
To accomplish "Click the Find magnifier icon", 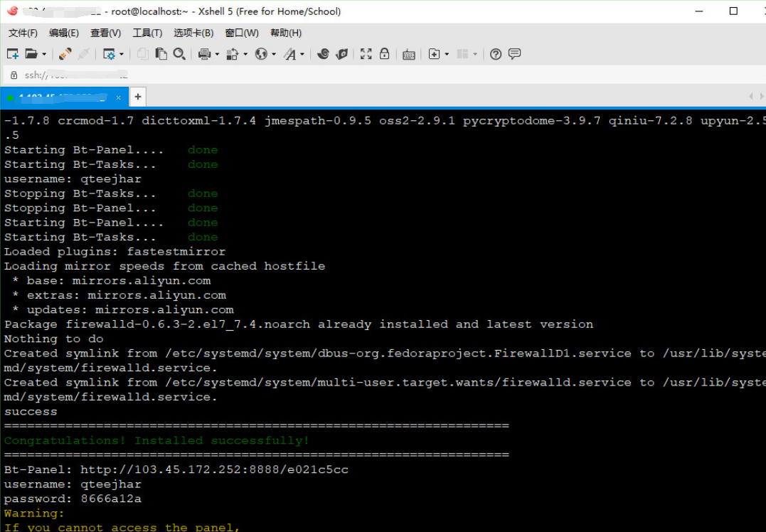I will [x=179, y=54].
